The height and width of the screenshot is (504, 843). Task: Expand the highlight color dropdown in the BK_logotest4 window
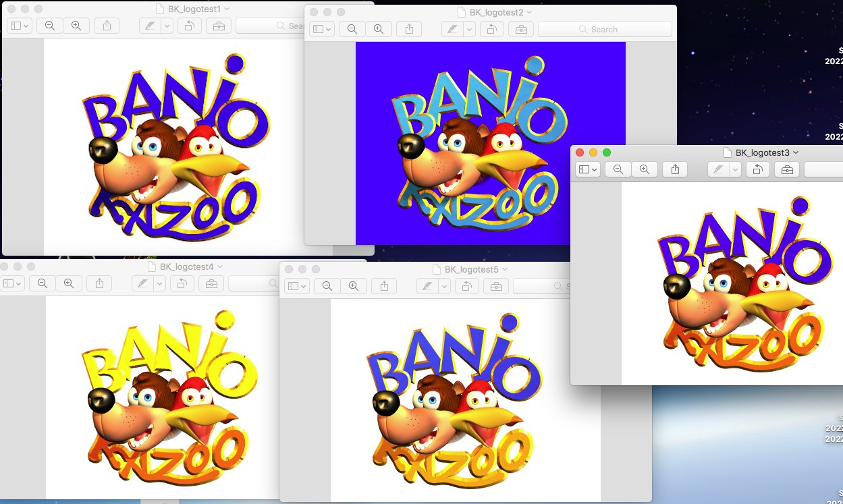[x=159, y=283]
